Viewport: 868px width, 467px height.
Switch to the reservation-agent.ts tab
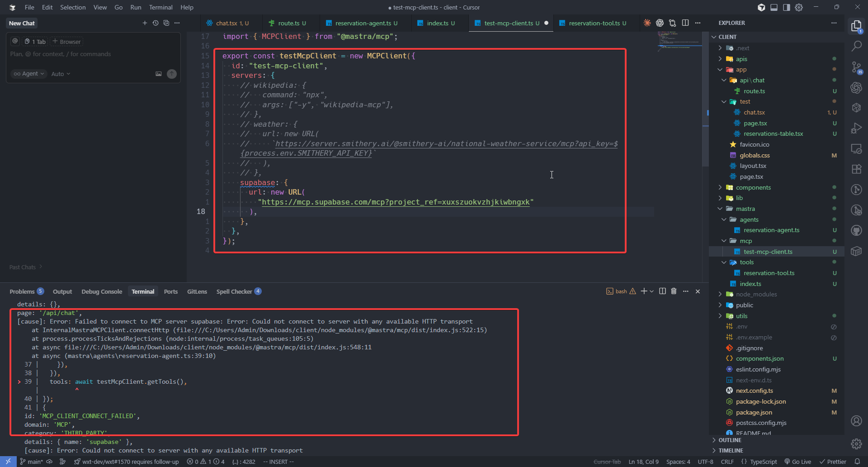(366, 23)
